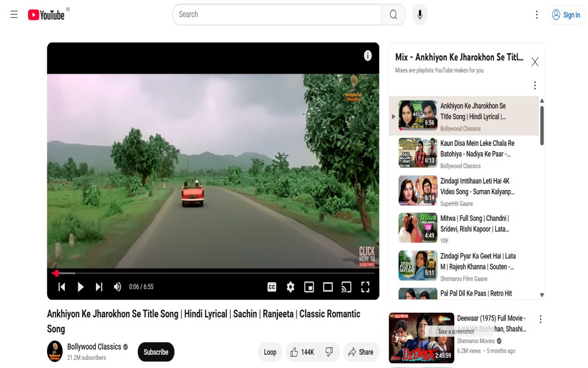The height and width of the screenshot is (368, 588).
Task: Open the Mix - Ankhiyon Ke Jharokhon title
Action: (459, 57)
